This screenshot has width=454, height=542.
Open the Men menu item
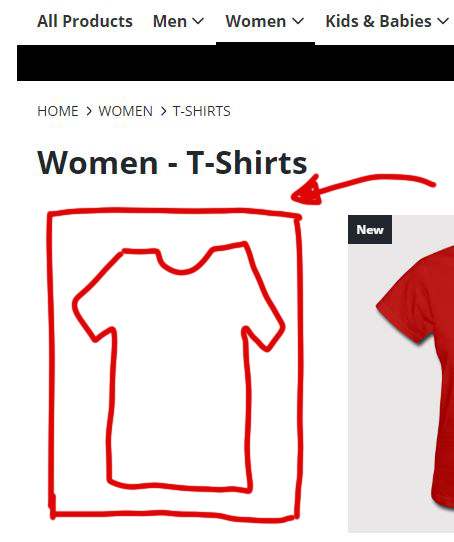click(170, 21)
